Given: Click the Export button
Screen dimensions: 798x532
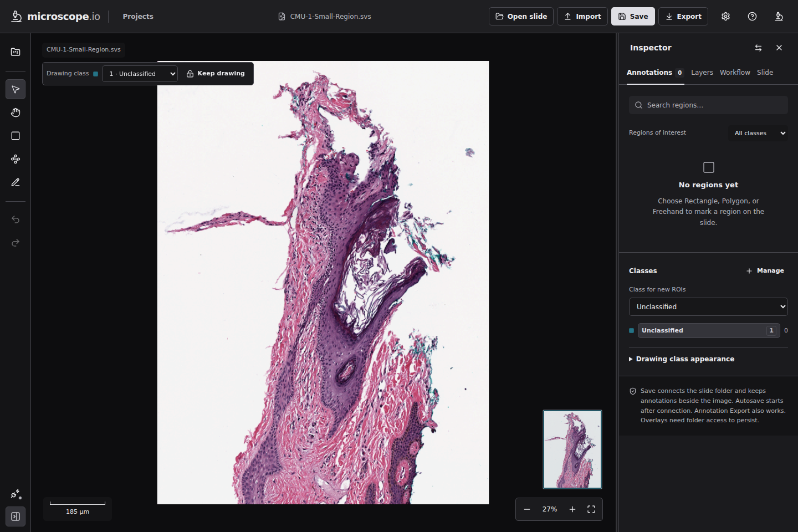Looking at the screenshot, I should [x=683, y=17].
